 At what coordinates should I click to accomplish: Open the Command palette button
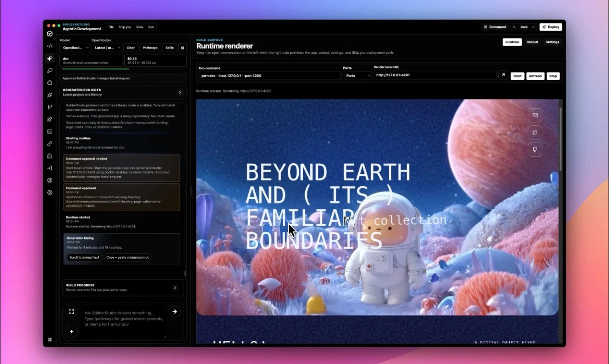495,27
